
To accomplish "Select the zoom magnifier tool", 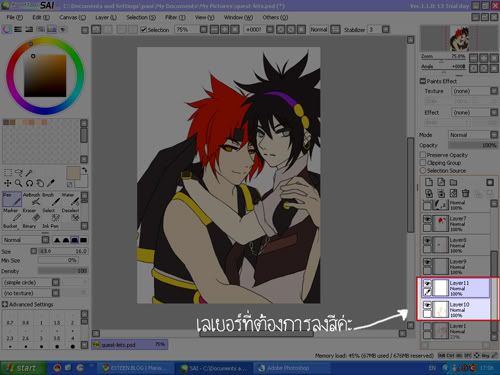I will pyautogui.click(x=18, y=183).
